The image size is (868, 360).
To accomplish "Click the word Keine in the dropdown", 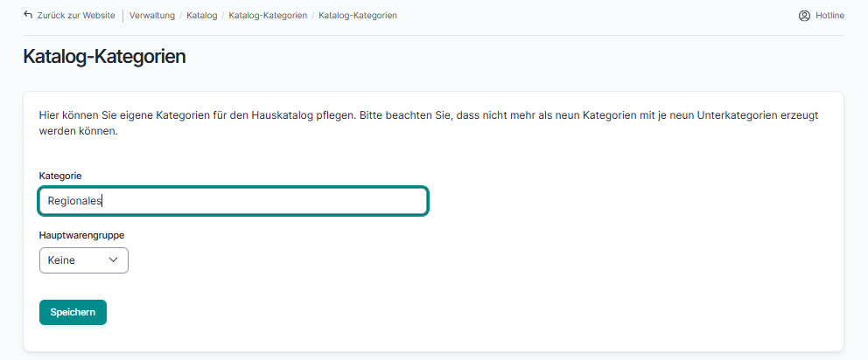I will tap(61, 260).
